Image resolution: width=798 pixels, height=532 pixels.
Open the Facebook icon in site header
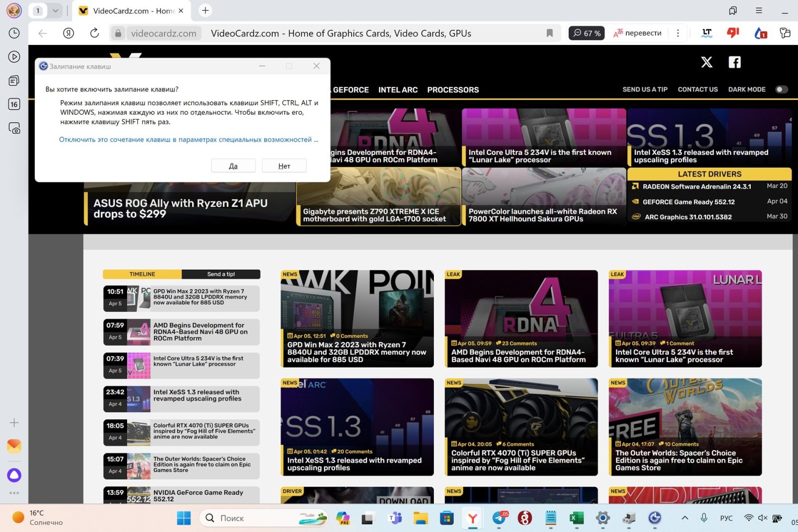(734, 62)
